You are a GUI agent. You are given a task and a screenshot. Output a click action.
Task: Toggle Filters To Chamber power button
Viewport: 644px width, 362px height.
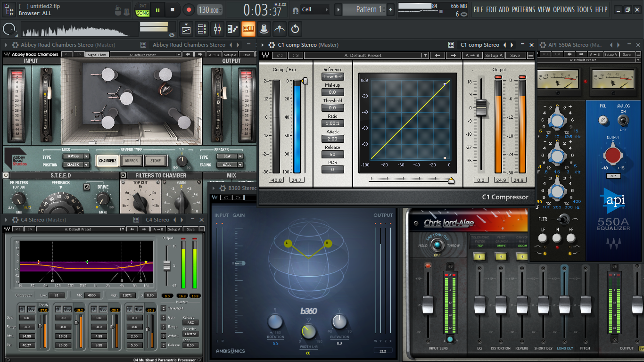tap(123, 175)
